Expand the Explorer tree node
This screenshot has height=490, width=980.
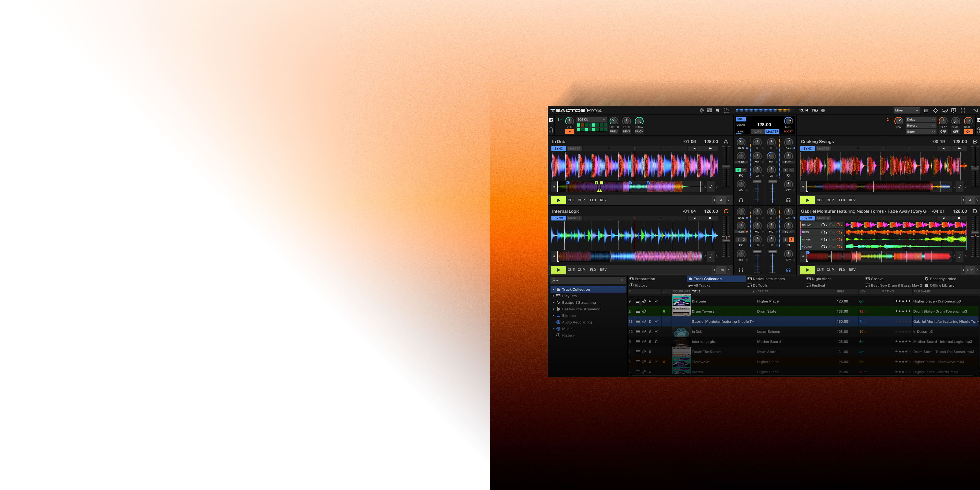click(554, 316)
